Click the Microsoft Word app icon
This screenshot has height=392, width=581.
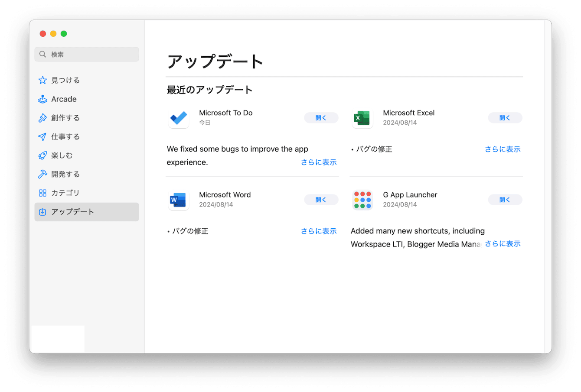pyautogui.click(x=179, y=200)
